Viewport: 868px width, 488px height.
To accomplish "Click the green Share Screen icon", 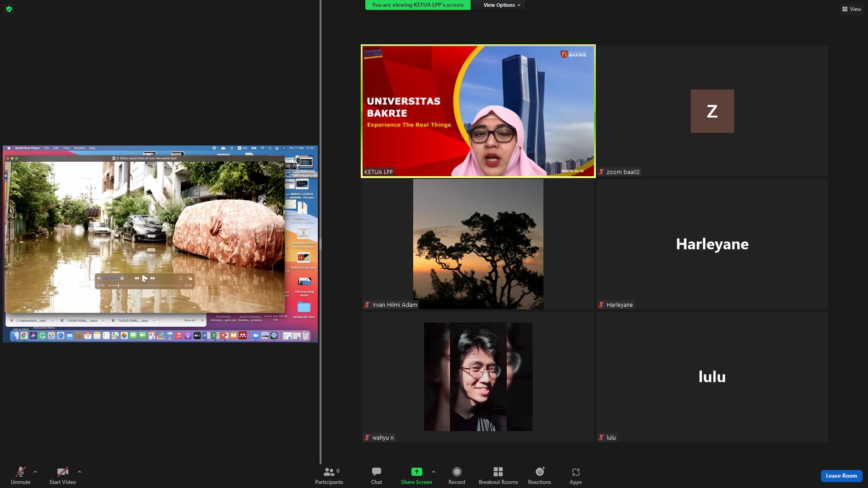I will (416, 472).
